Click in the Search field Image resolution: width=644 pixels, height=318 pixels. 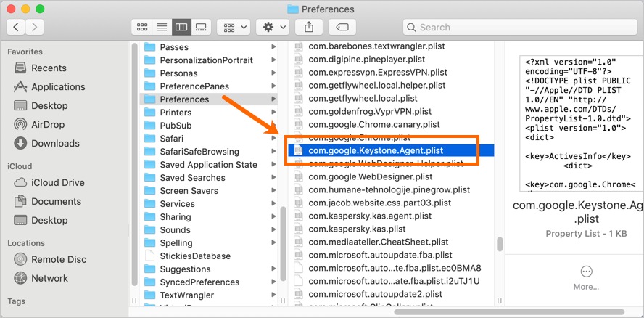[x=519, y=27]
